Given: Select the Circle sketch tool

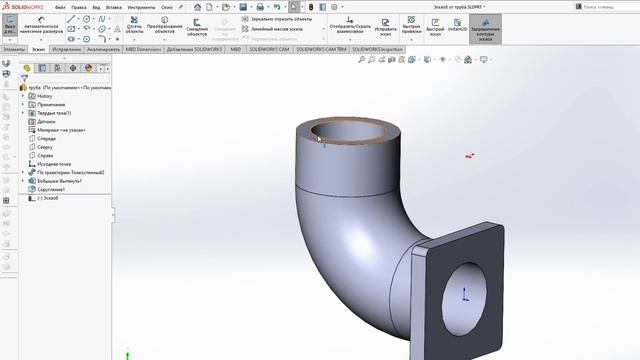Looking at the screenshot, I should coord(87,19).
